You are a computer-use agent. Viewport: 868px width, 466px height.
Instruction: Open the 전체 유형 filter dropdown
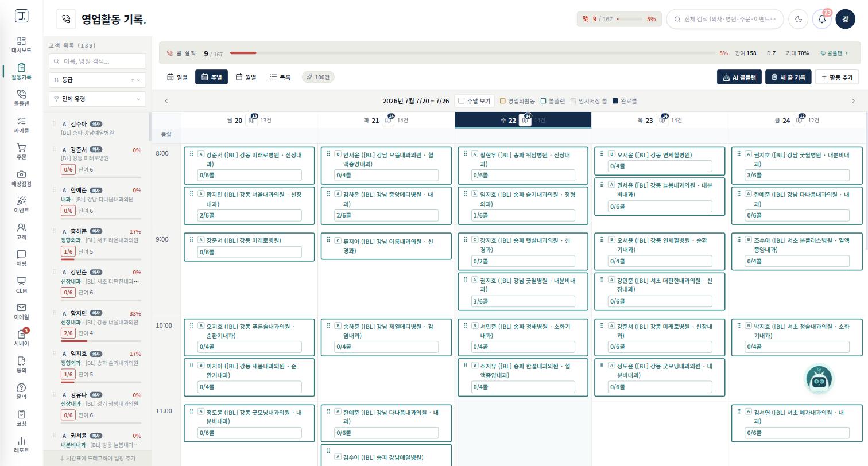coord(97,99)
